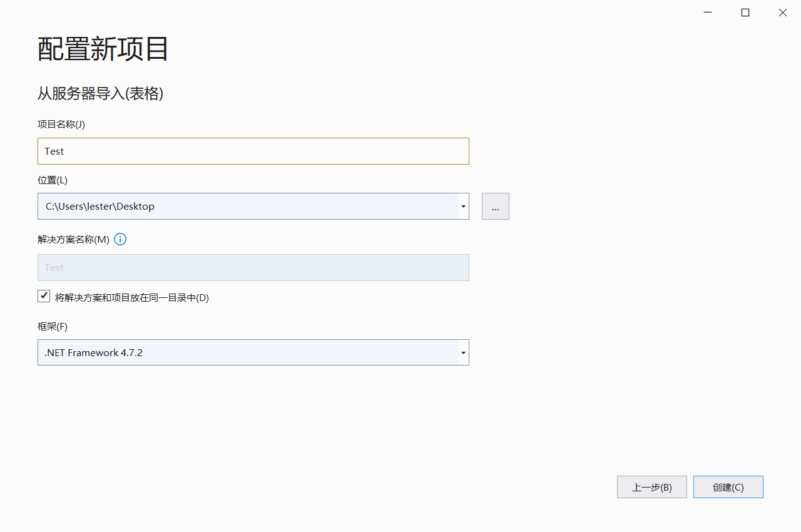Go back with 上一步(B)
This screenshot has width=801, height=532.
[652, 487]
